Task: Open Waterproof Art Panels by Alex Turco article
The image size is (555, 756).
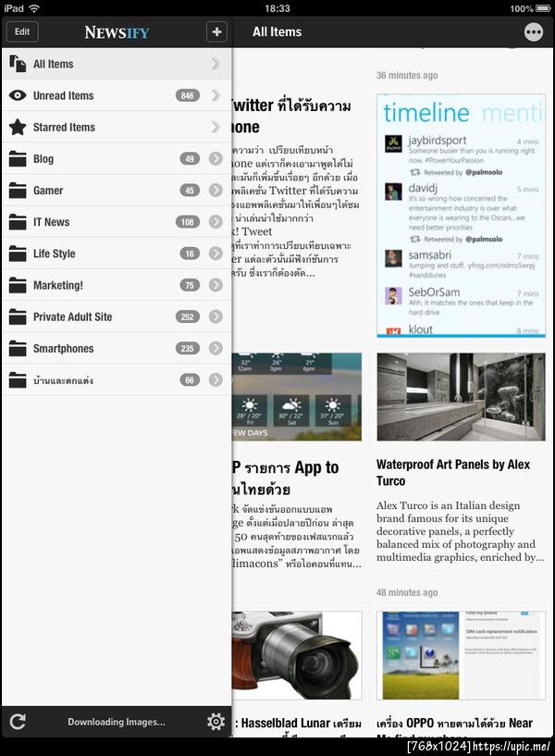Action: [x=453, y=473]
